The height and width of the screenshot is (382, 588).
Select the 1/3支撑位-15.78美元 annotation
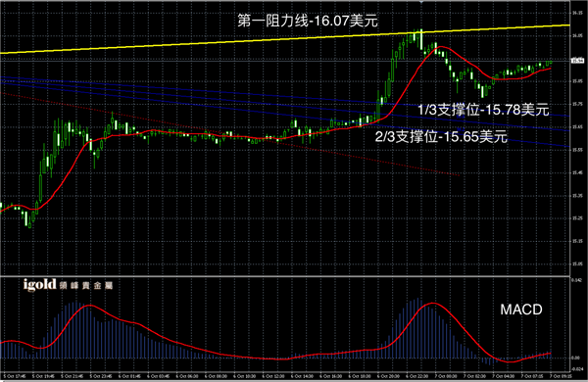[x=483, y=110]
